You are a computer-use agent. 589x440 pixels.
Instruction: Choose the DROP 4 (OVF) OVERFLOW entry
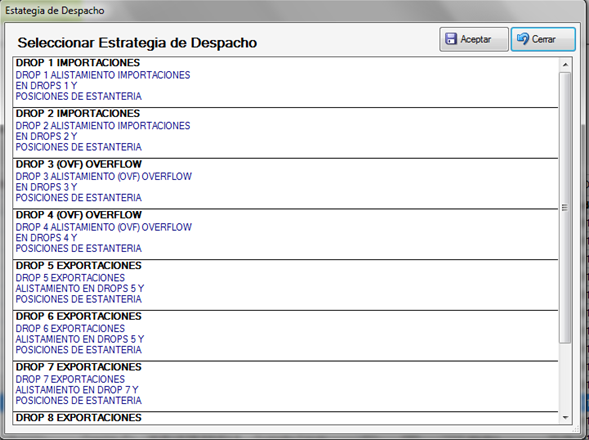click(285, 234)
